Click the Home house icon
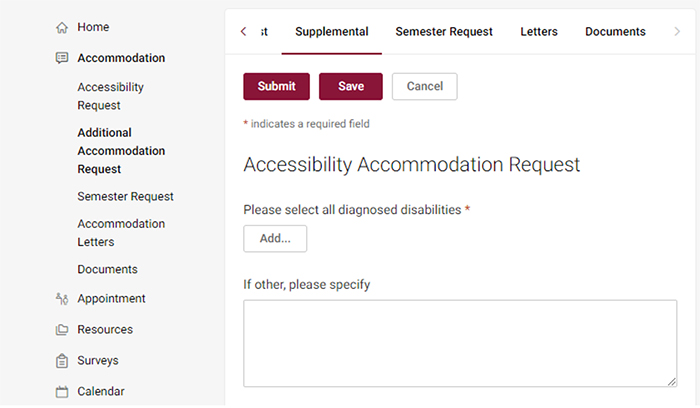This screenshot has width=700, height=408. point(62,28)
